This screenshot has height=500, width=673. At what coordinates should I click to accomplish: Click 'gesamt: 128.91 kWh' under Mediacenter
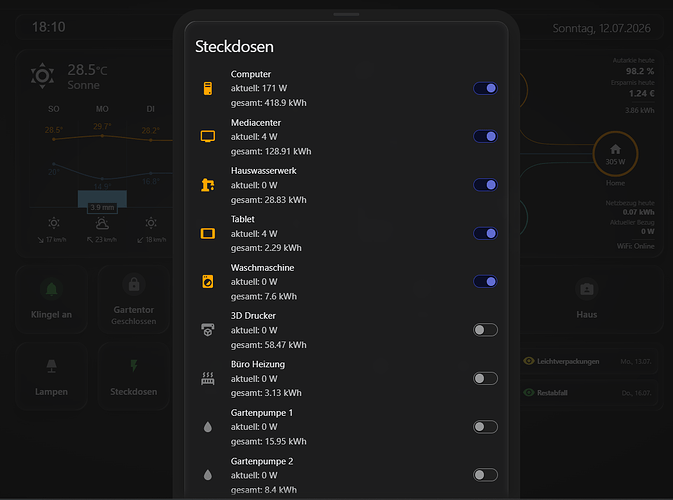[271, 152]
